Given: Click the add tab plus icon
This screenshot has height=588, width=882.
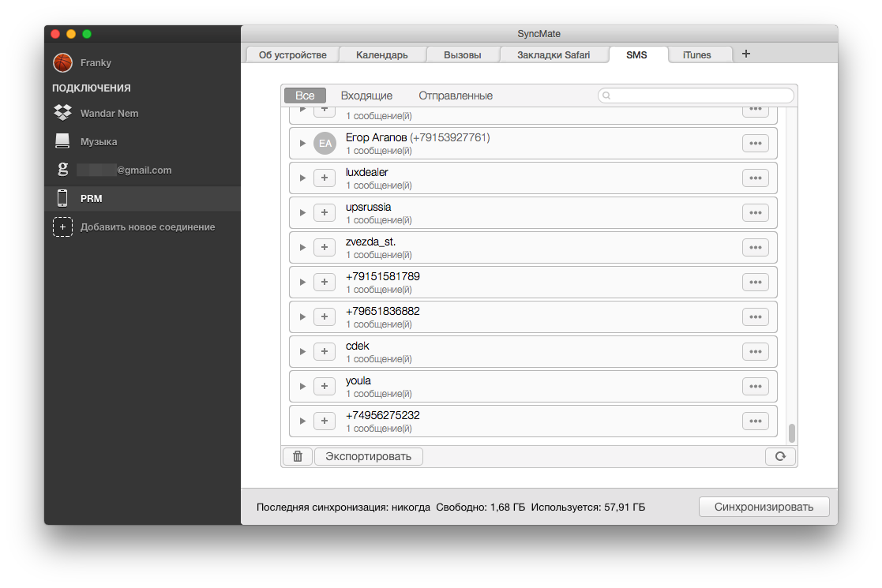Looking at the screenshot, I should click(746, 54).
